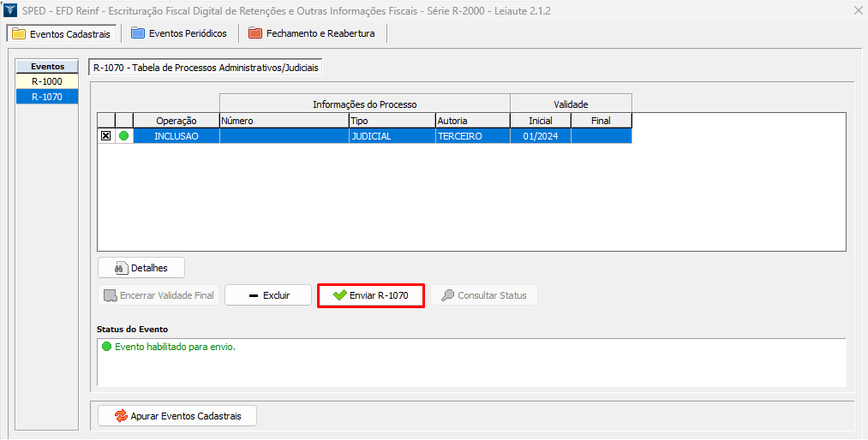This screenshot has height=440, width=868.
Task: Click the red folder icon on Fechamento e Reabertura
Action: pos(254,33)
